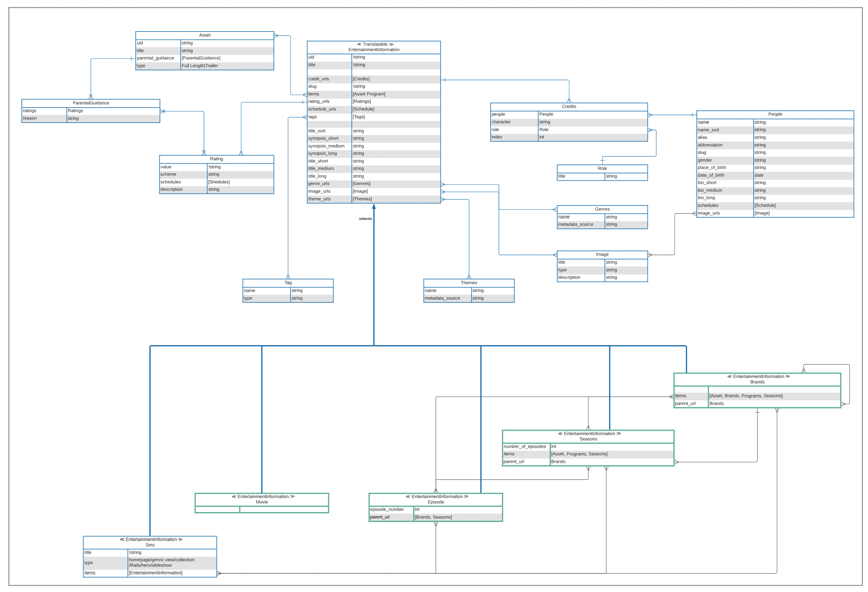This screenshot has width=868, height=592.
Task: Select the Brands entity header
Action: point(757,379)
